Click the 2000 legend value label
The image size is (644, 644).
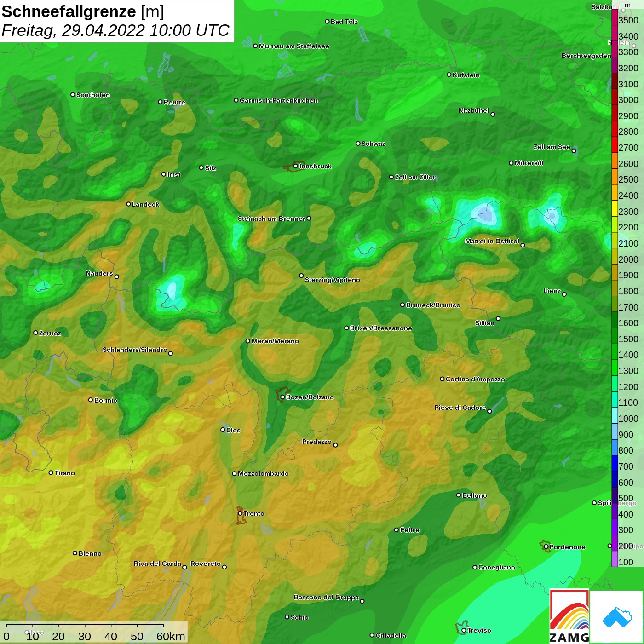coord(628,259)
